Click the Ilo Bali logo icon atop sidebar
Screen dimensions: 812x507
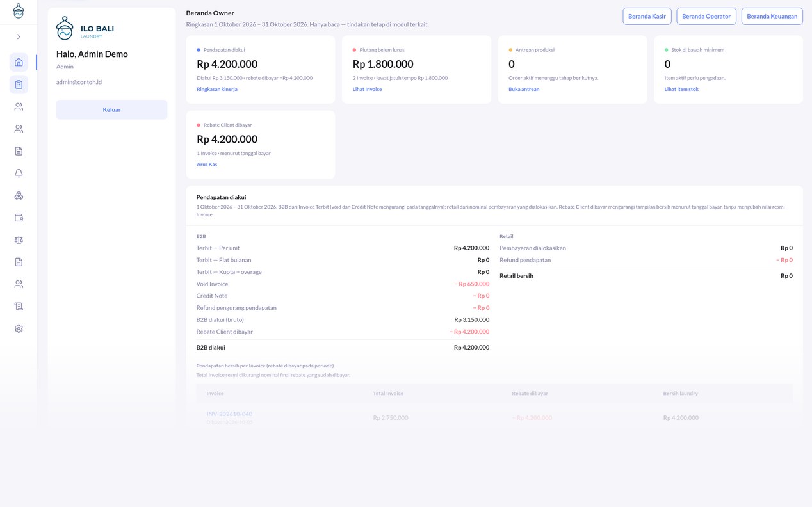coord(19,11)
